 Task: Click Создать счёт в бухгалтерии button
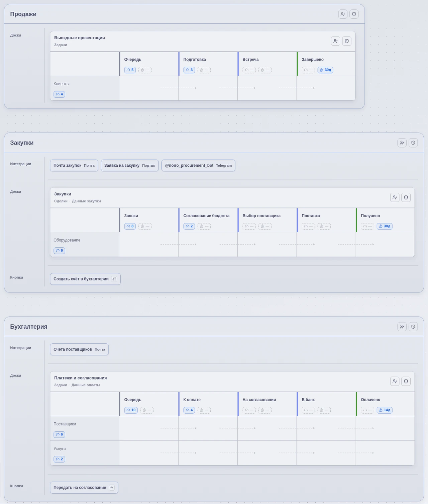click(85, 279)
